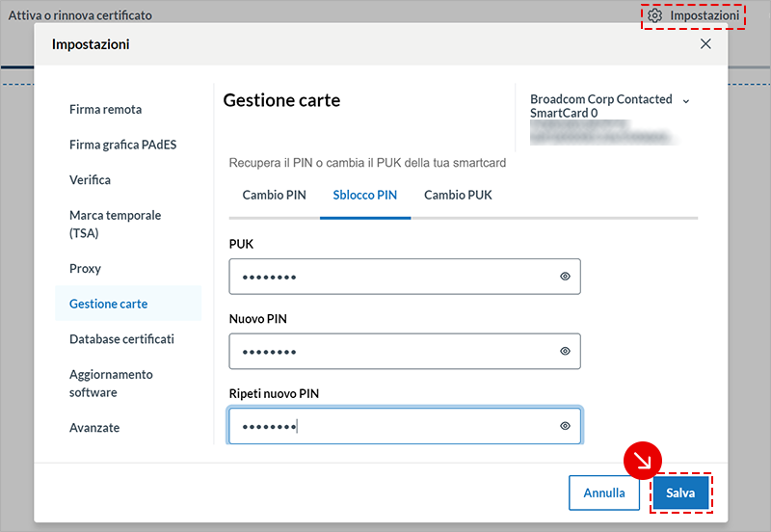
Task: Select the Sblocco PIN tab
Action: [365, 195]
